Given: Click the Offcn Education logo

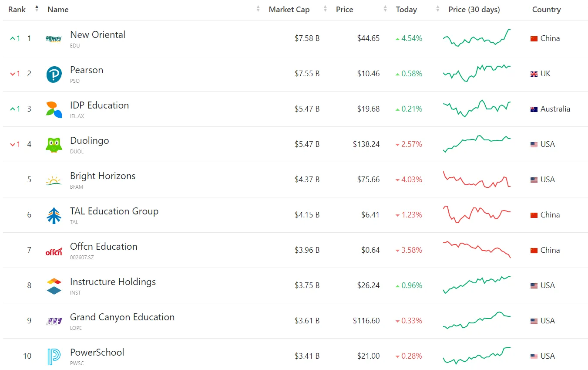Looking at the screenshot, I should point(54,251).
